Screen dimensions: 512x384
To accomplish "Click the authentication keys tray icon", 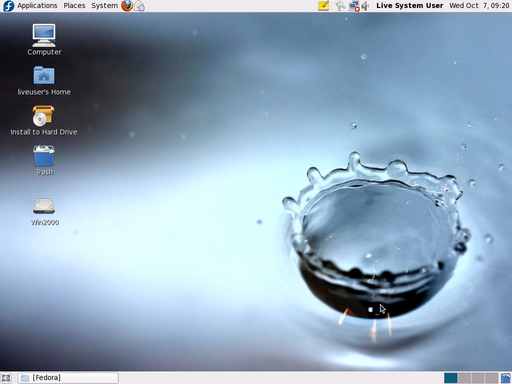I will click(340, 6).
